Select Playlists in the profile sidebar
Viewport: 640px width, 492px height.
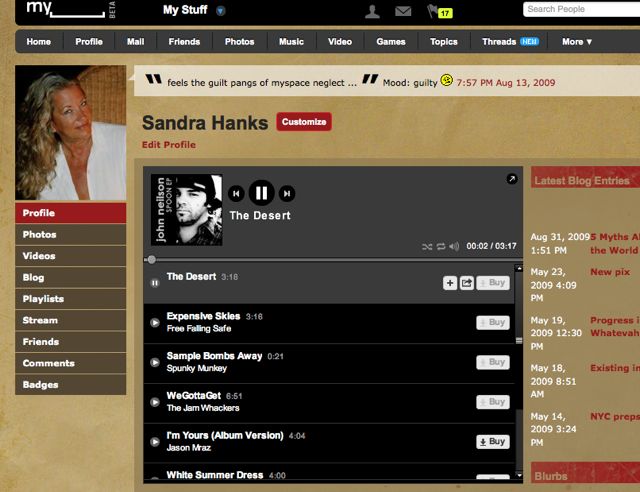(71, 299)
